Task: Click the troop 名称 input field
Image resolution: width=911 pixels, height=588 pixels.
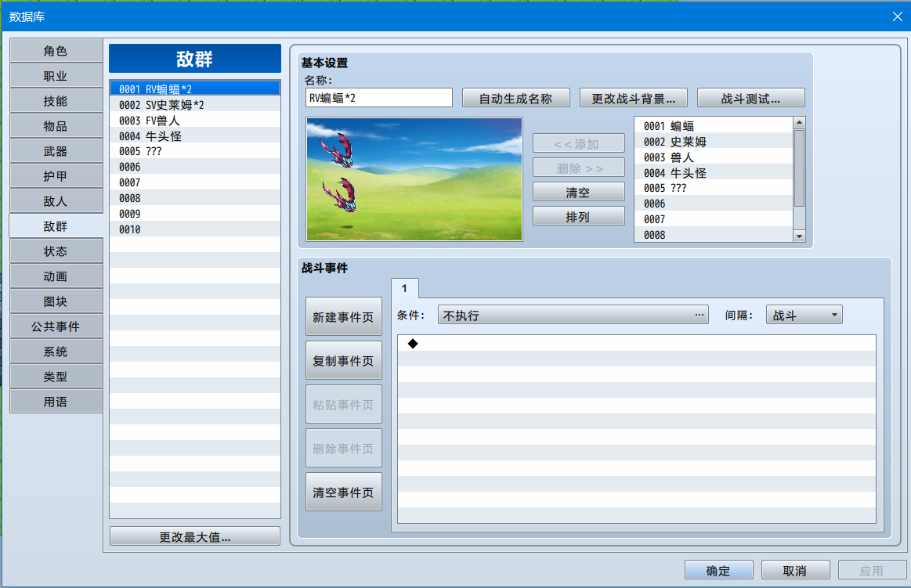Action: pos(379,98)
